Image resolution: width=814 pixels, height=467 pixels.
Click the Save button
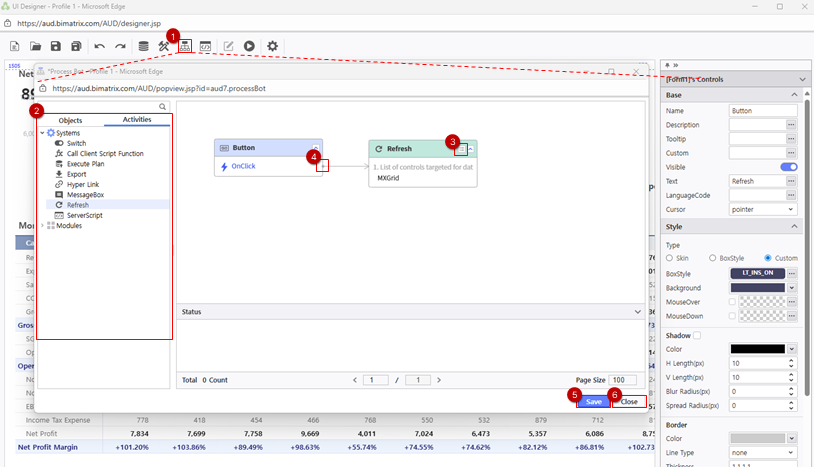point(594,401)
